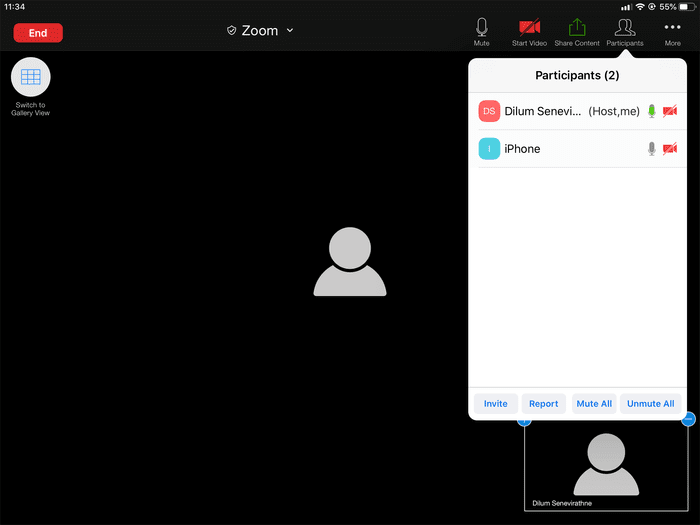Image resolution: width=700 pixels, height=525 pixels.
Task: Start Video using the crossed camera icon
Action: (x=529, y=32)
